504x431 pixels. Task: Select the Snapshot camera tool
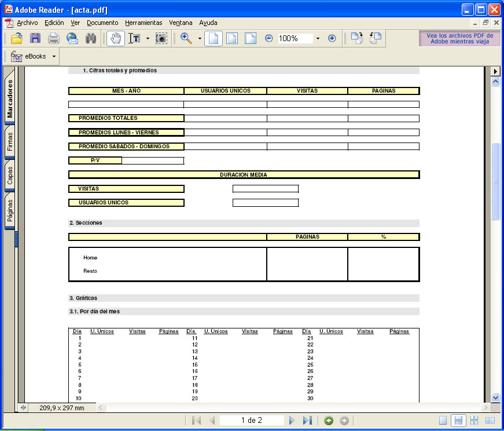pos(161,39)
